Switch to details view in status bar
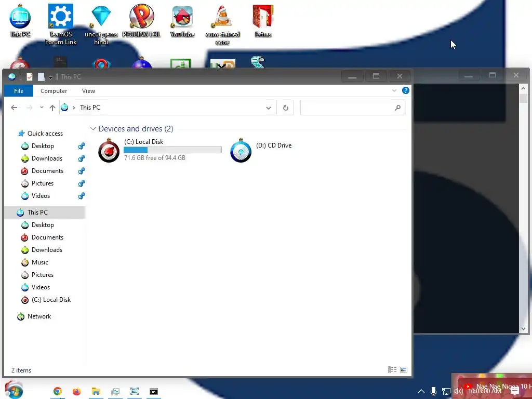The image size is (532, 399). [392, 370]
